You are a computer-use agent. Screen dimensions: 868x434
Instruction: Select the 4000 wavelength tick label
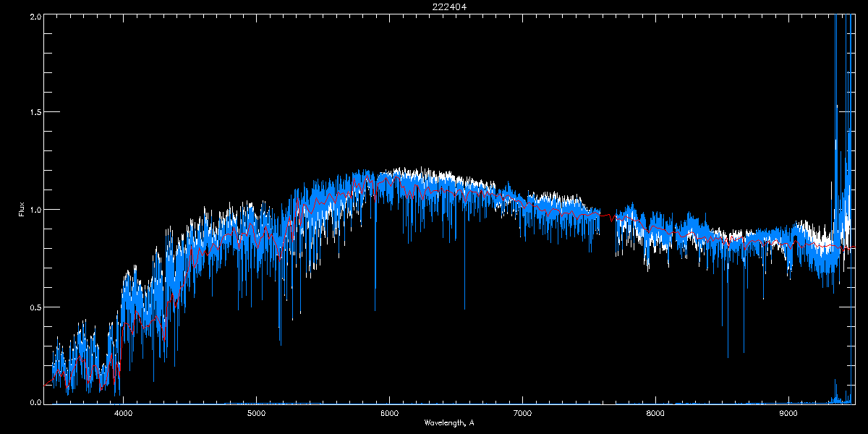pos(123,414)
